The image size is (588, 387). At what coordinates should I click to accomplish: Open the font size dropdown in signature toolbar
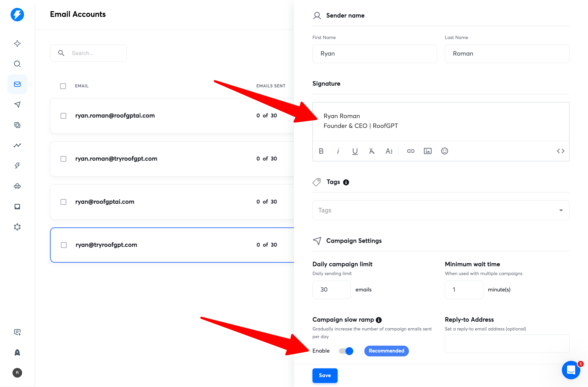click(x=389, y=151)
